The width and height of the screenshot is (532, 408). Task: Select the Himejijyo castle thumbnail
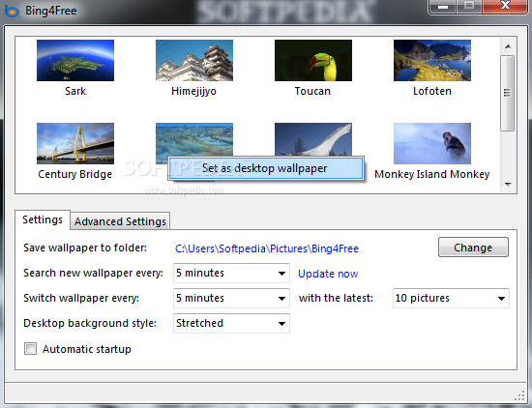click(194, 60)
